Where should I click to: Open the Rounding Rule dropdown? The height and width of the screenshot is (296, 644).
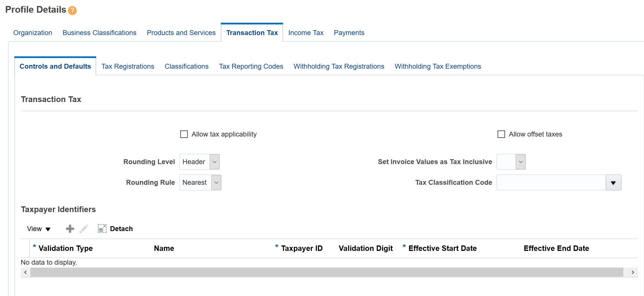[216, 182]
